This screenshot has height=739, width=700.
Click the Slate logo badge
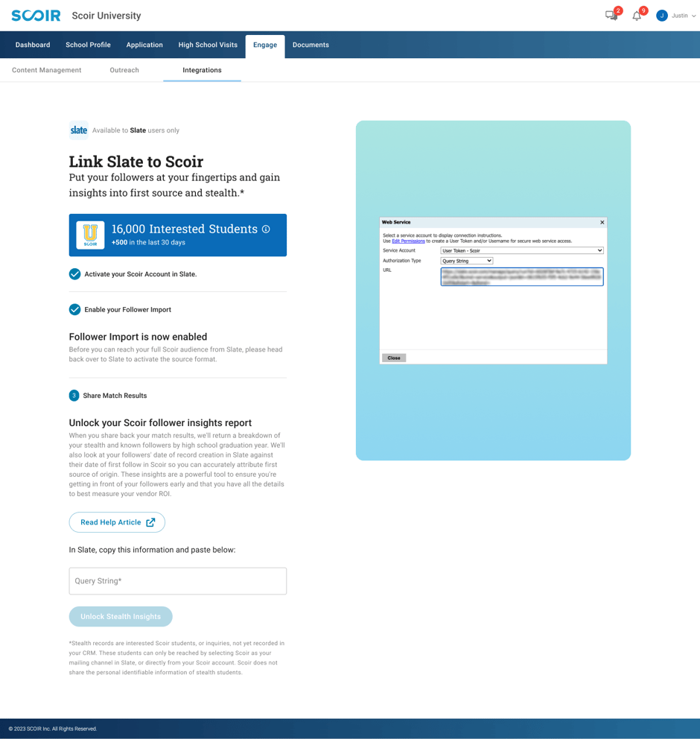(x=79, y=130)
